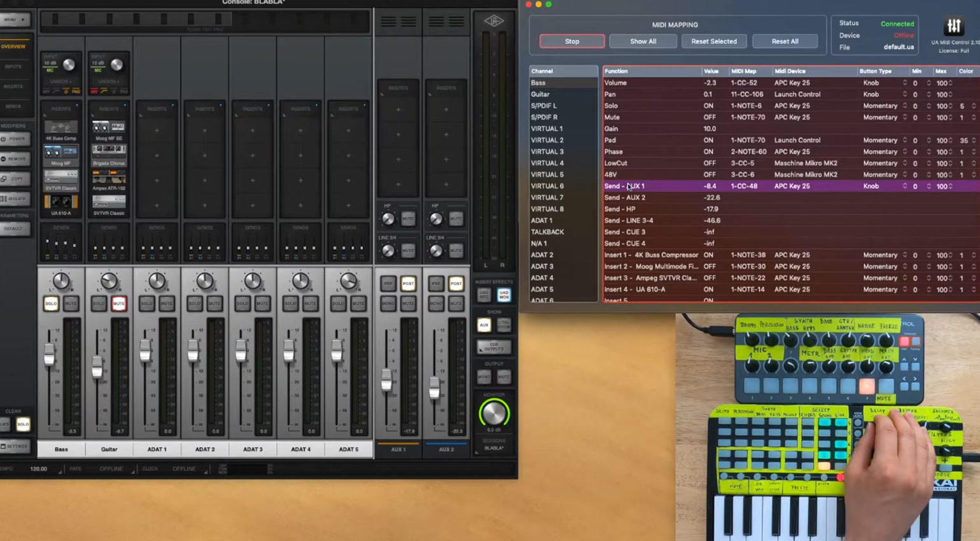The width and height of the screenshot is (980, 541).
Task: Unmute the Guitar channel
Action: pos(119,304)
